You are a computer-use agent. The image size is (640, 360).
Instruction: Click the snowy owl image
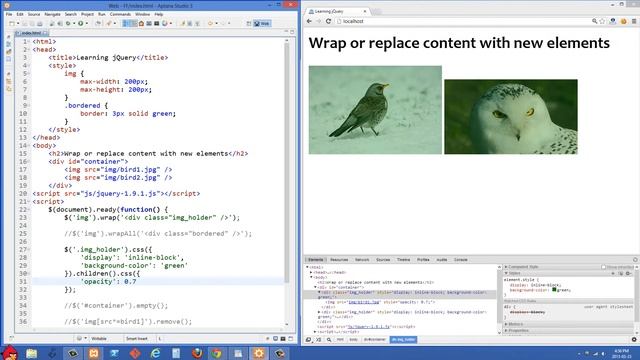[511, 117]
